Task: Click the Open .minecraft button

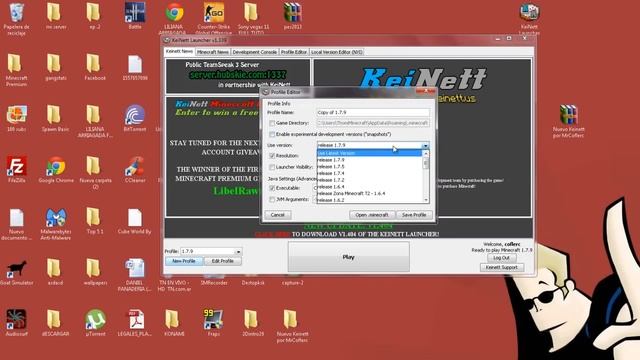Action: point(371,215)
